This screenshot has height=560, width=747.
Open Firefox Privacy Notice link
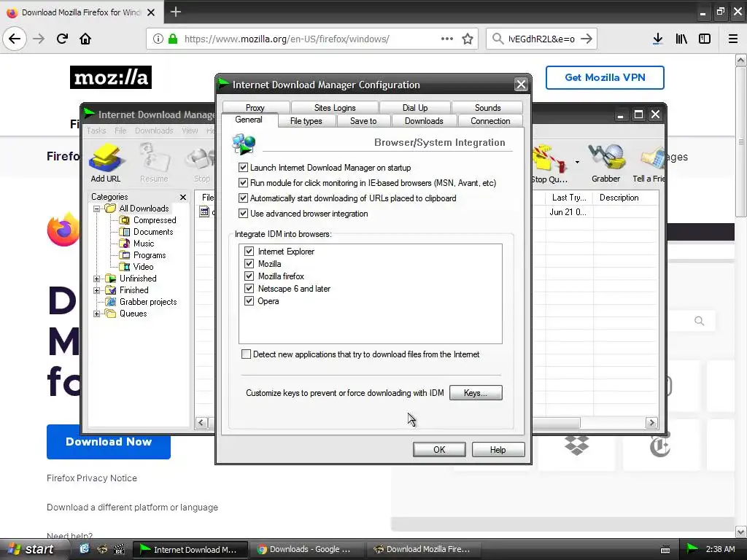click(92, 478)
